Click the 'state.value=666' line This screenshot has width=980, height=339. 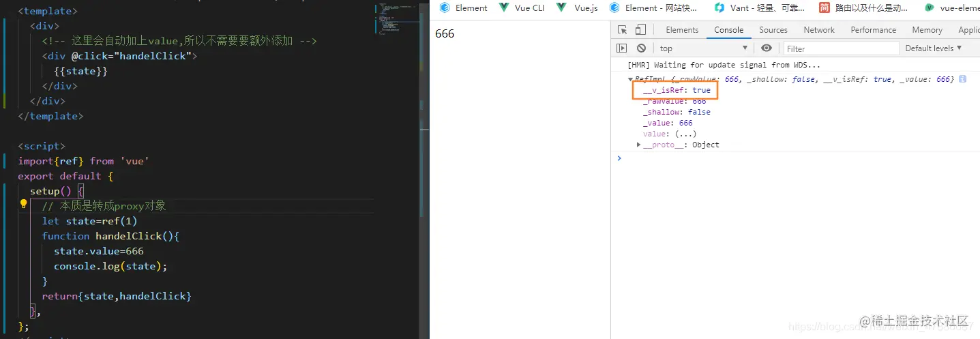(99, 251)
